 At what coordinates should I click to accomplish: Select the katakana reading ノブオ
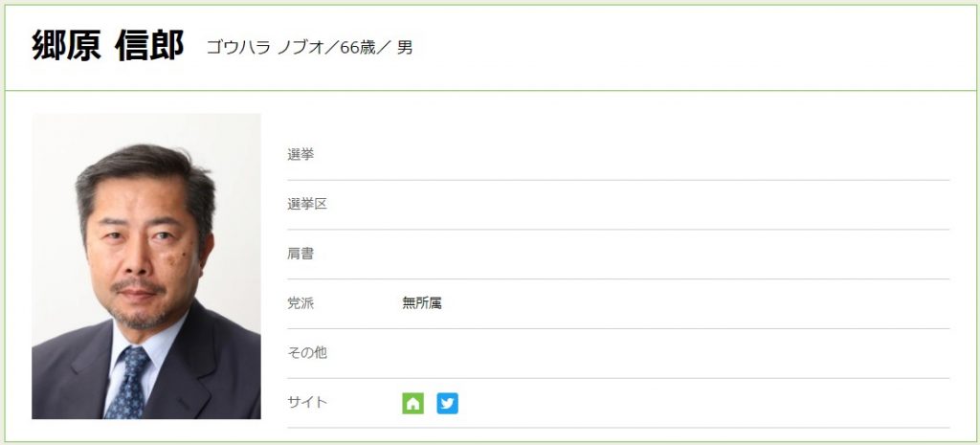301,47
